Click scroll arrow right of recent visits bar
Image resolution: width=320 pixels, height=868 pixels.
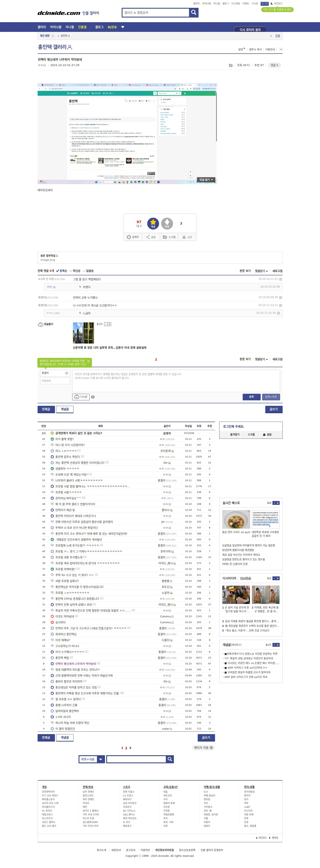point(271,36)
